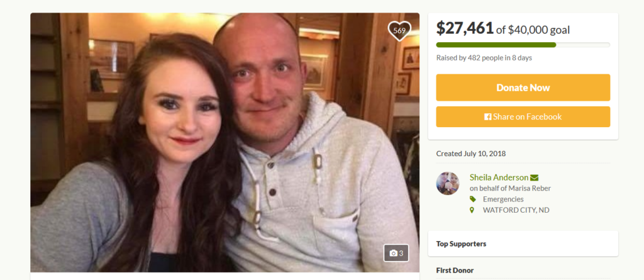Open the Top Supporters section
Viewport: 644px width, 280px height.
point(523,244)
